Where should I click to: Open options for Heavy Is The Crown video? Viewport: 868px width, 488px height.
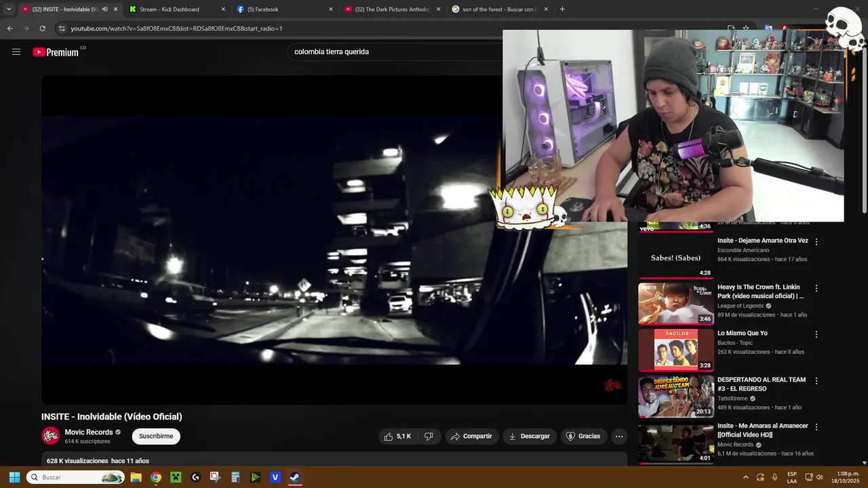(816, 288)
